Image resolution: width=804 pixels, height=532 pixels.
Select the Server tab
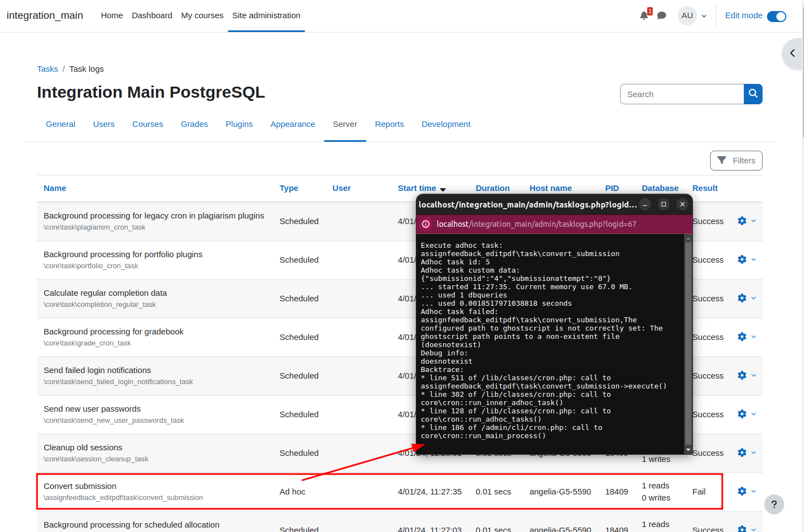[345, 124]
